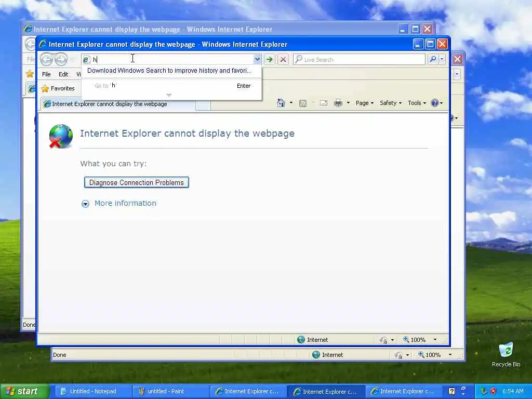
Task: Open the search provider dropdown arrow
Action: 442,59
